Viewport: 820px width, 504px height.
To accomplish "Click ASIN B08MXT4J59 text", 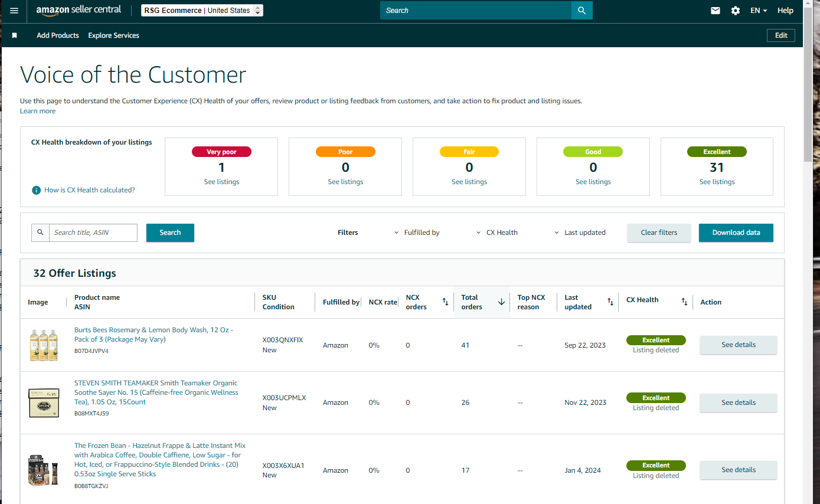I will coord(92,414).
